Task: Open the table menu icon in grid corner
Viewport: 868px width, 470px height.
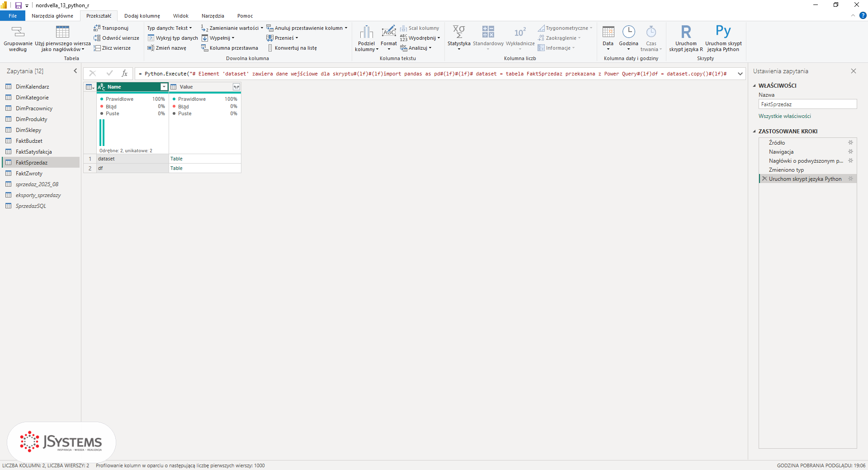Action: pyautogui.click(x=90, y=87)
